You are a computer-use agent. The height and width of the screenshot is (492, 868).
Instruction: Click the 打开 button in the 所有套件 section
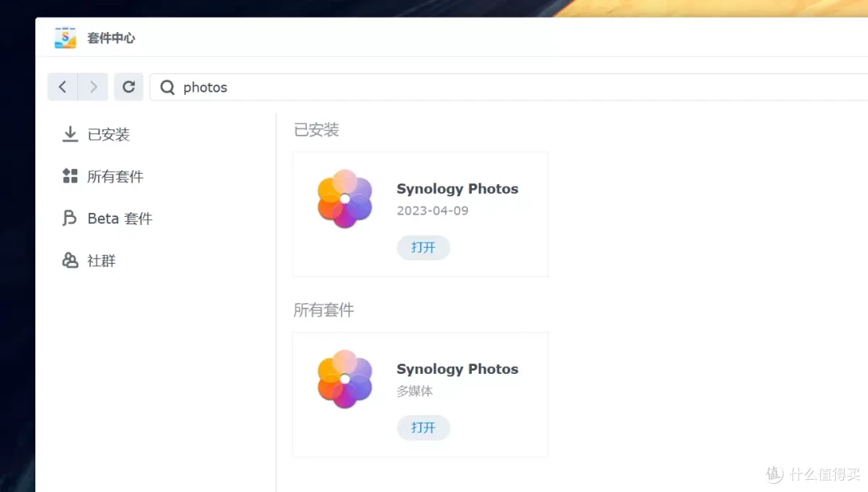coord(424,428)
